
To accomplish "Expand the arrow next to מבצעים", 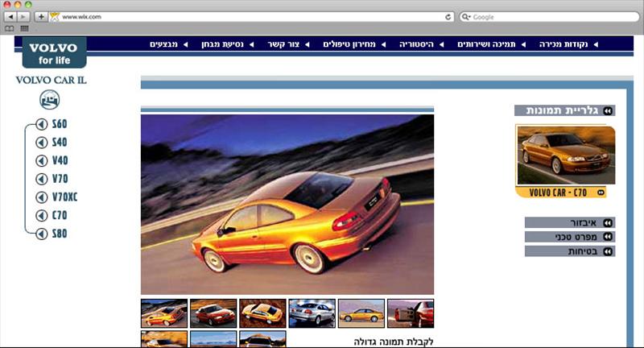I will (x=186, y=44).
